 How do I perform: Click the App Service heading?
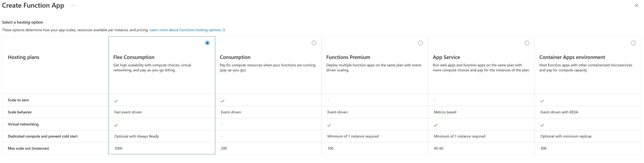[446, 57]
